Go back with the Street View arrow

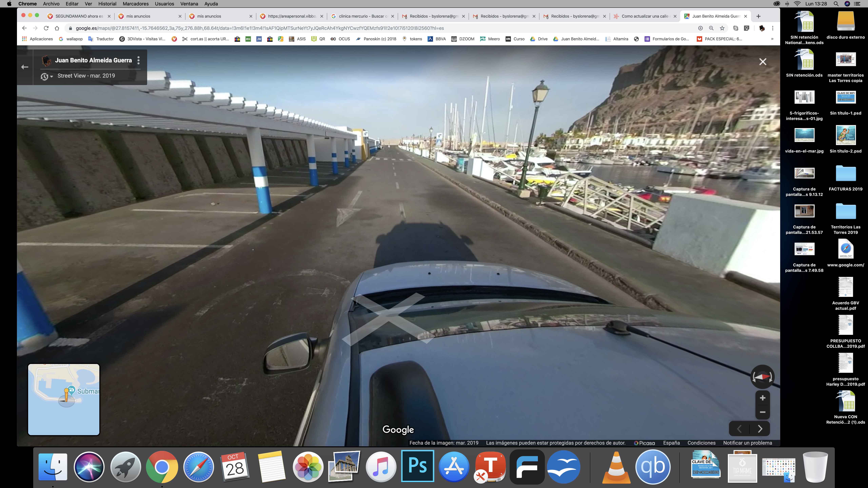(x=25, y=67)
